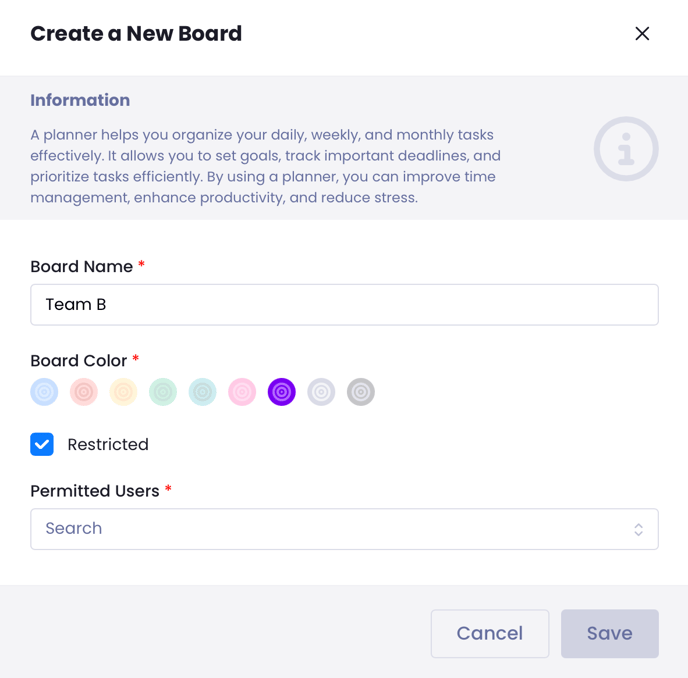Viewport: 688px width, 678px height.
Task: Click the information circle icon
Action: [626, 149]
